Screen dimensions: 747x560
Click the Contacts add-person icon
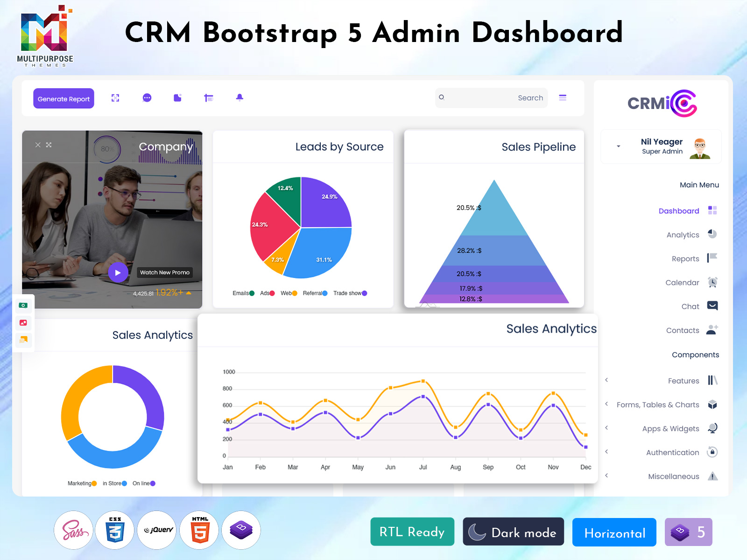click(x=712, y=330)
